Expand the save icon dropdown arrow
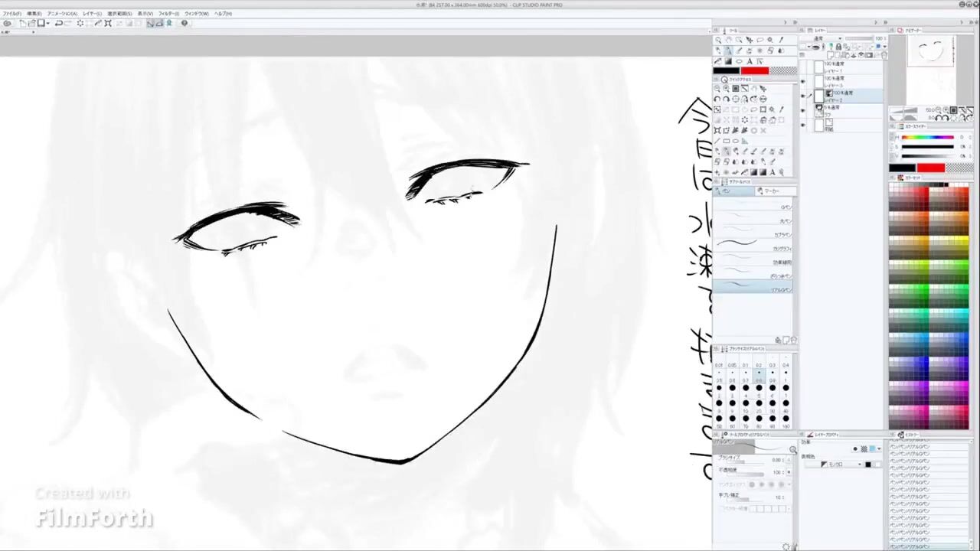 click(48, 23)
